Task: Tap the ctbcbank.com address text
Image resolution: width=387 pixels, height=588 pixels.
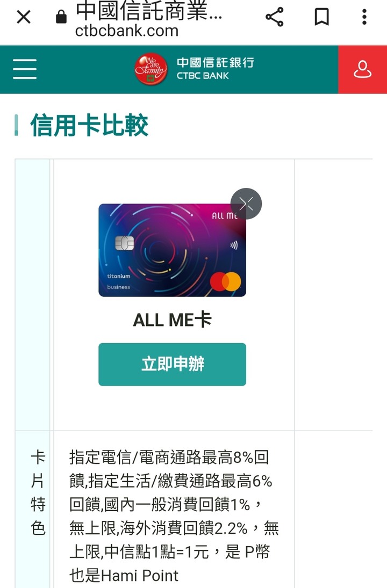Action: coord(127,31)
